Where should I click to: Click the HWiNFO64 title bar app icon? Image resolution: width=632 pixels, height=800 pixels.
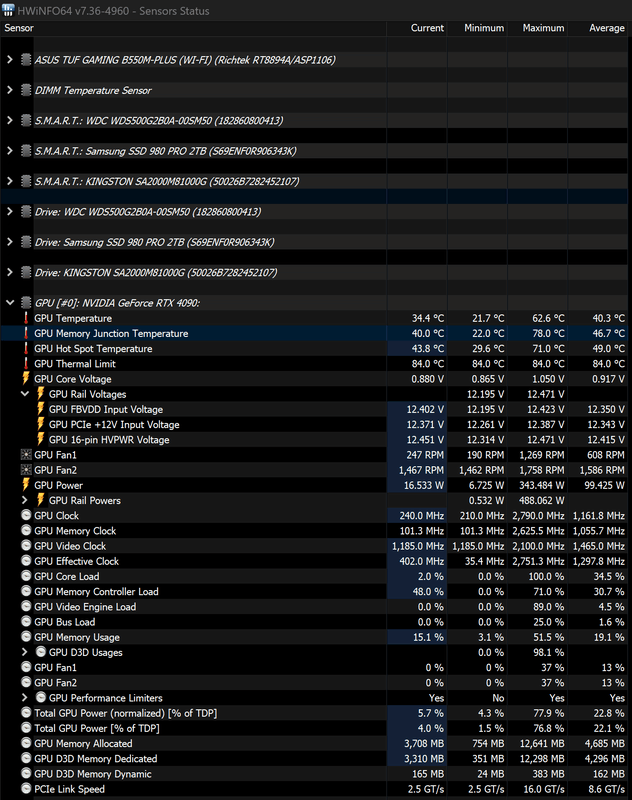click(x=9, y=9)
